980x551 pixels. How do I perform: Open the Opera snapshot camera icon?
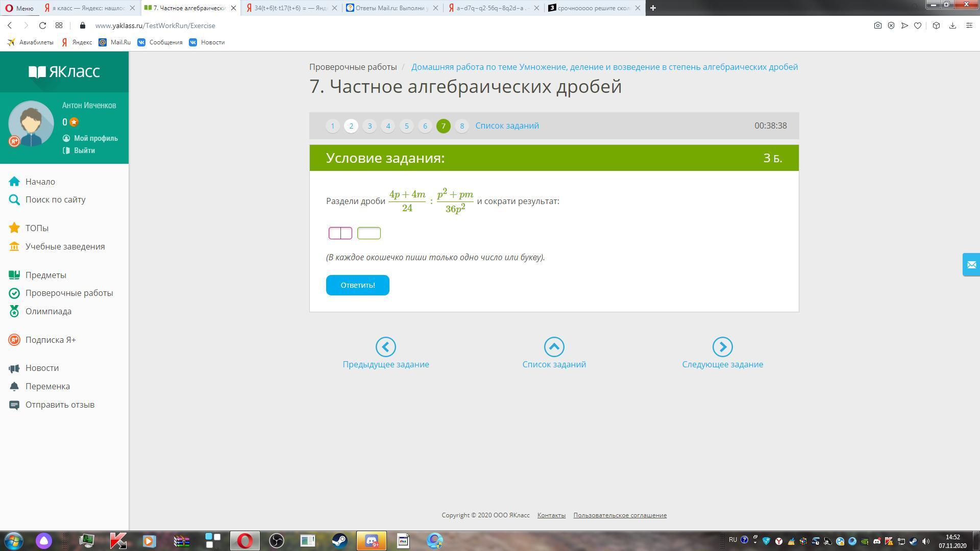(877, 26)
